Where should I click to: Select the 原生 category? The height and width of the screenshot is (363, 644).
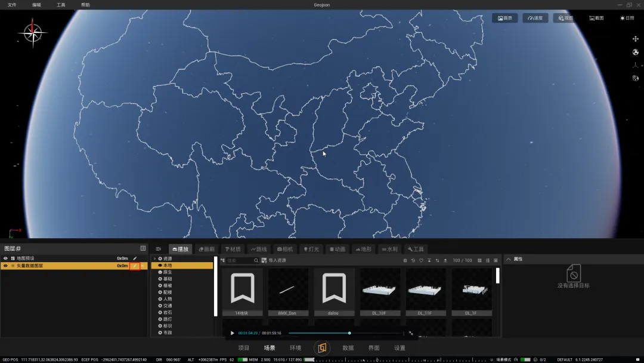(168, 272)
